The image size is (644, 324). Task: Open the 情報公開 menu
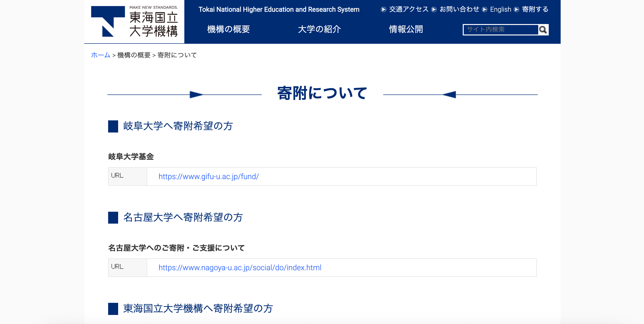[406, 29]
